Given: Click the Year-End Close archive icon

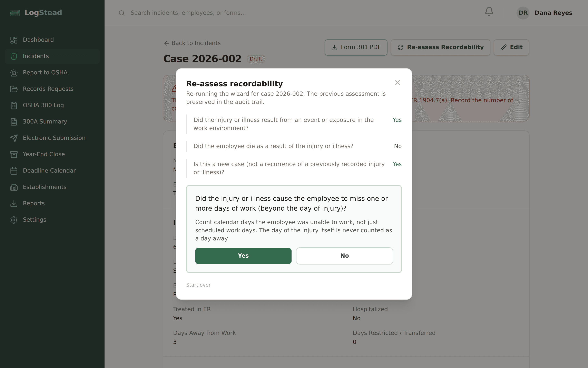Looking at the screenshot, I should 14,154.
